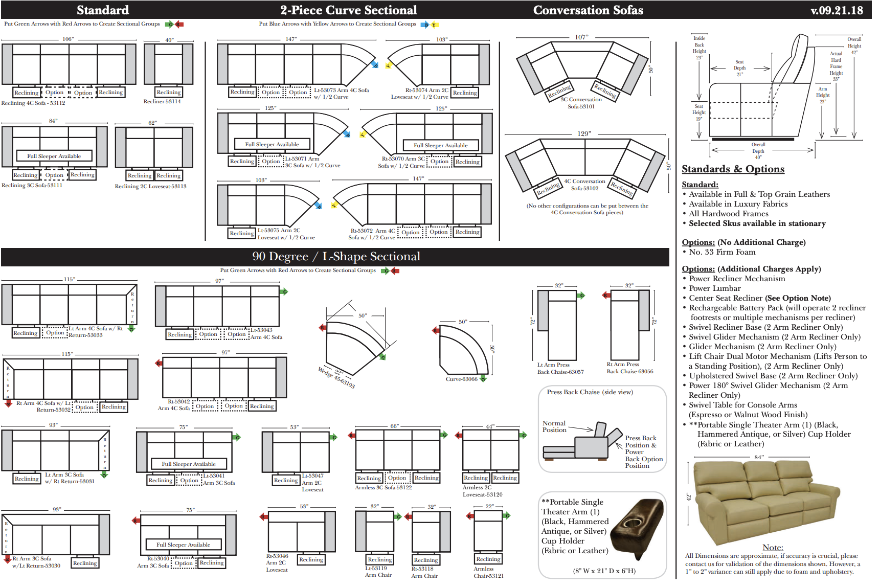Click the Conversation Sofas header

pyautogui.click(x=588, y=10)
